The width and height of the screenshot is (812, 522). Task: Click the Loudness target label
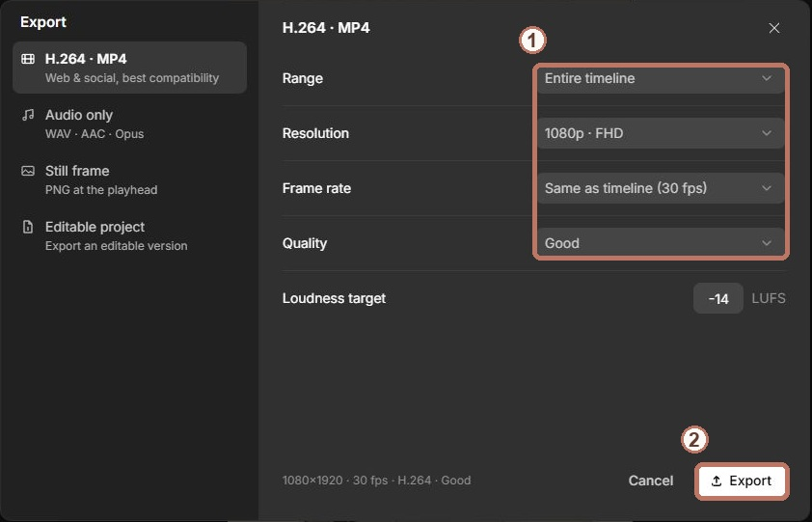334,298
